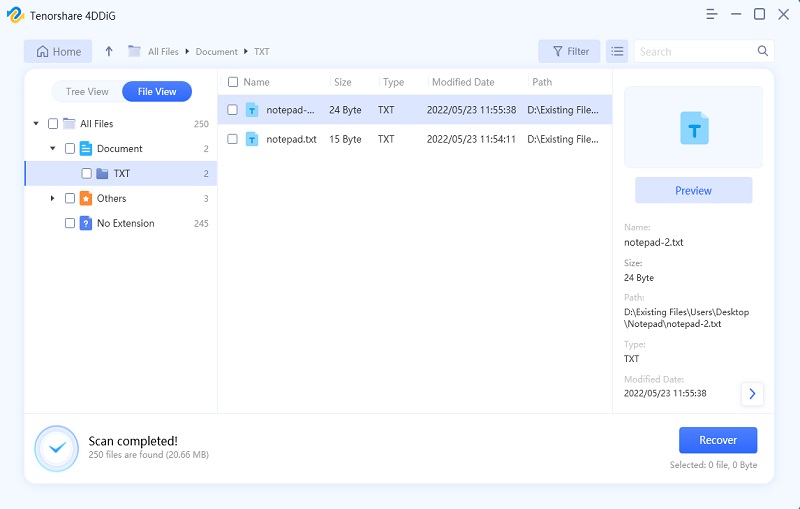The height and width of the screenshot is (509, 800).
Task: Click breadcrumb arrow after All Files
Action: 187,52
